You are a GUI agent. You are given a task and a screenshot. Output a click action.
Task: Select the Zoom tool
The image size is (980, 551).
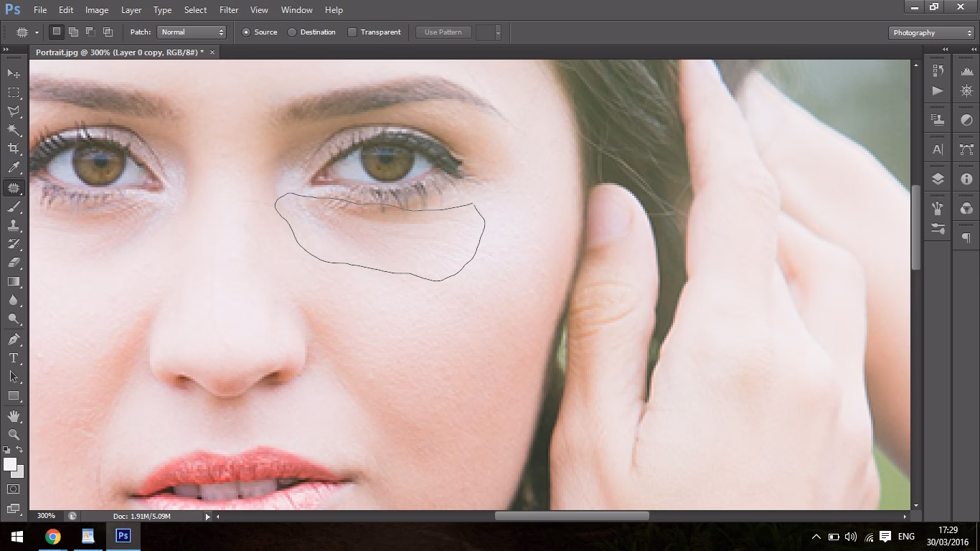point(12,435)
